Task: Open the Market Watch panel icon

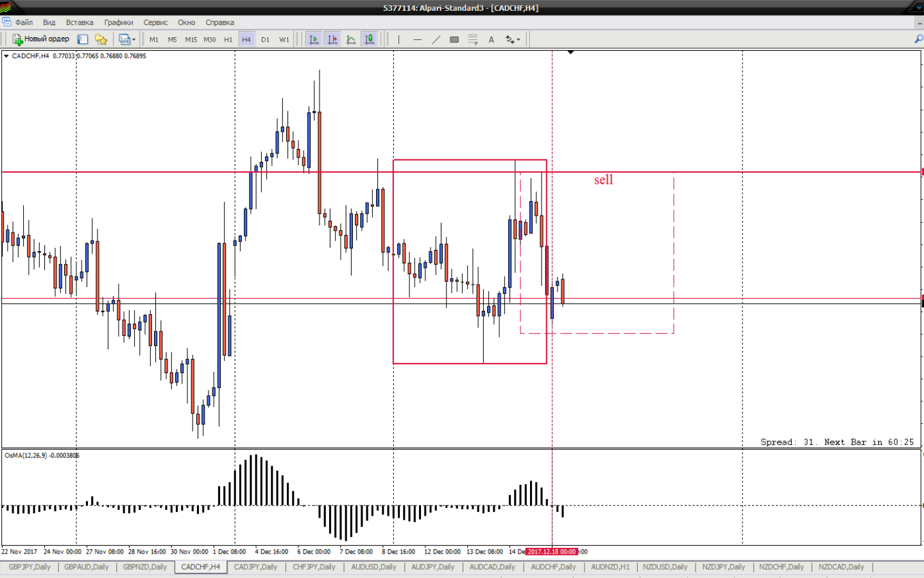Action: click(x=83, y=39)
